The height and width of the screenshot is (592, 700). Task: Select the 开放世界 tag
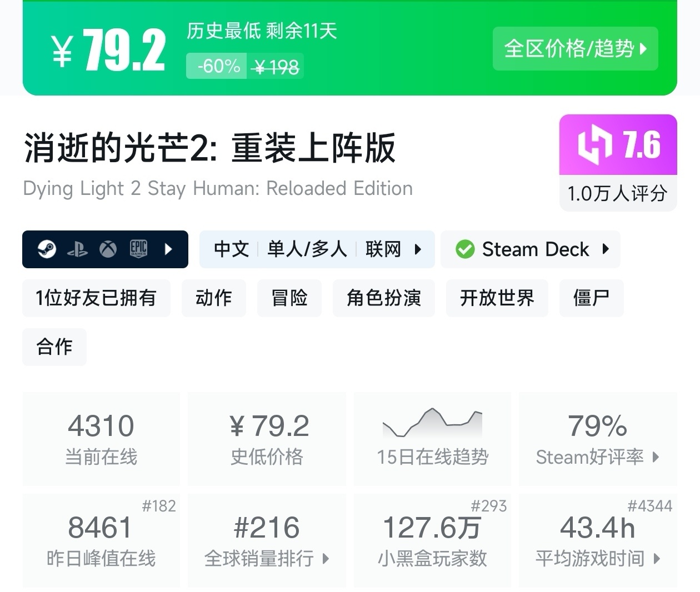tap(497, 298)
